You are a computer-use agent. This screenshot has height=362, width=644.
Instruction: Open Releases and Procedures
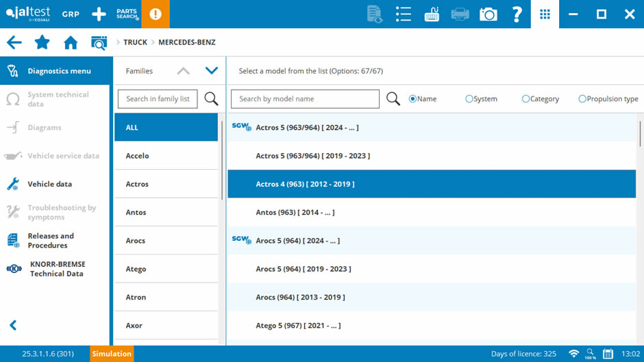55,240
